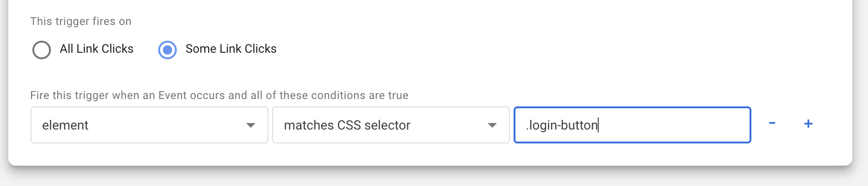Click the word element inside the first dropdown
The width and height of the screenshot is (868, 186).
[x=65, y=125]
